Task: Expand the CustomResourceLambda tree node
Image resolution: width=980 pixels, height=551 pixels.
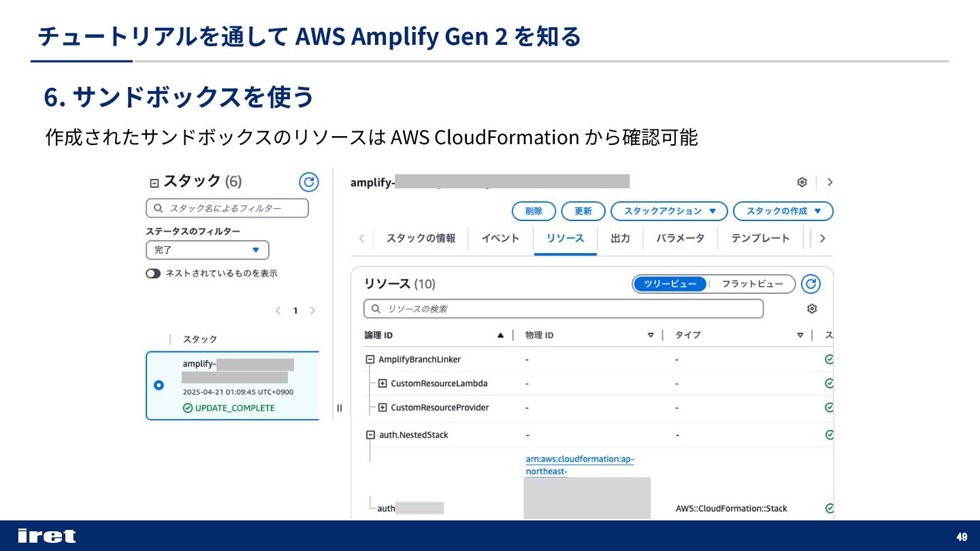Action: 382,384
